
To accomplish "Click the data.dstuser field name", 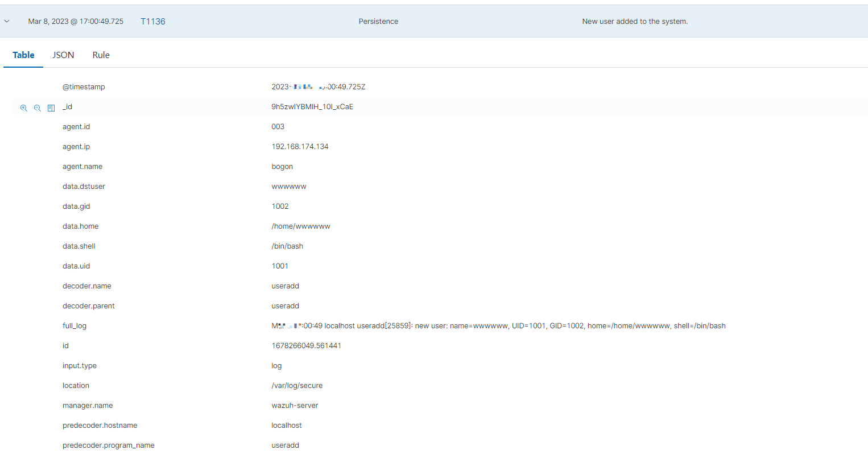I will click(84, 187).
